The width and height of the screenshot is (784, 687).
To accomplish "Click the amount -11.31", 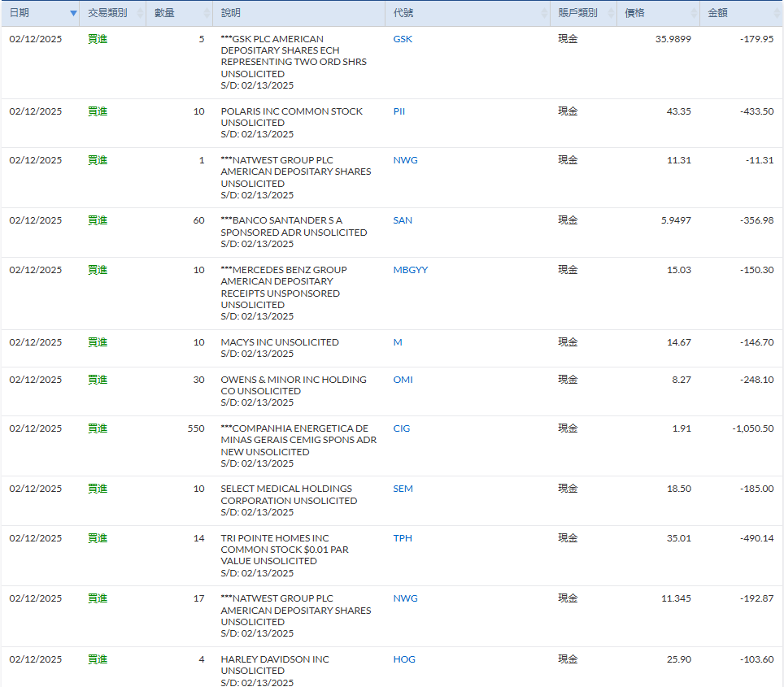I will [x=760, y=160].
